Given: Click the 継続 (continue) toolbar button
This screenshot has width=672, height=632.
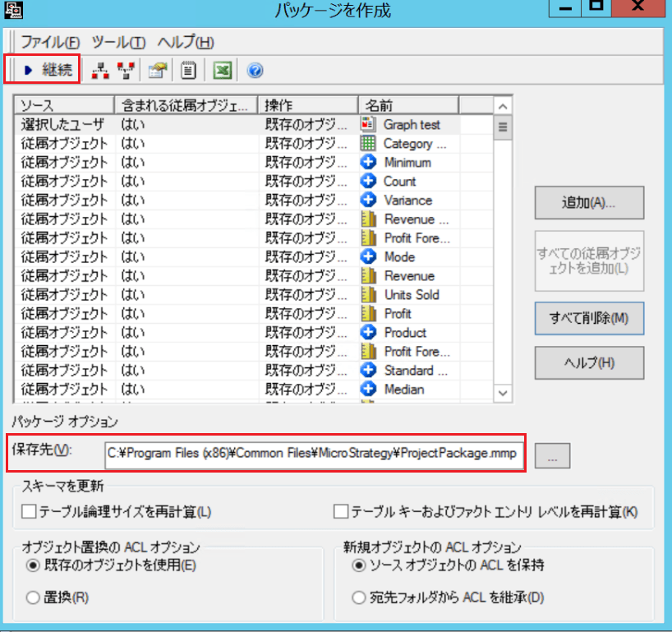Looking at the screenshot, I should [48, 70].
